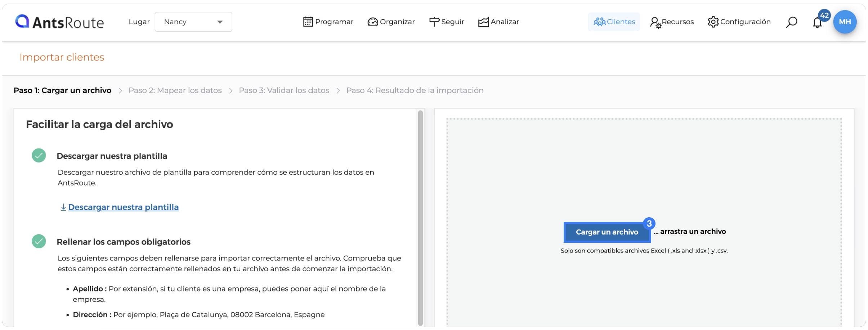This screenshot has height=330, width=868.
Task: Click the compatible Excel and csv formats note
Action: click(x=644, y=251)
